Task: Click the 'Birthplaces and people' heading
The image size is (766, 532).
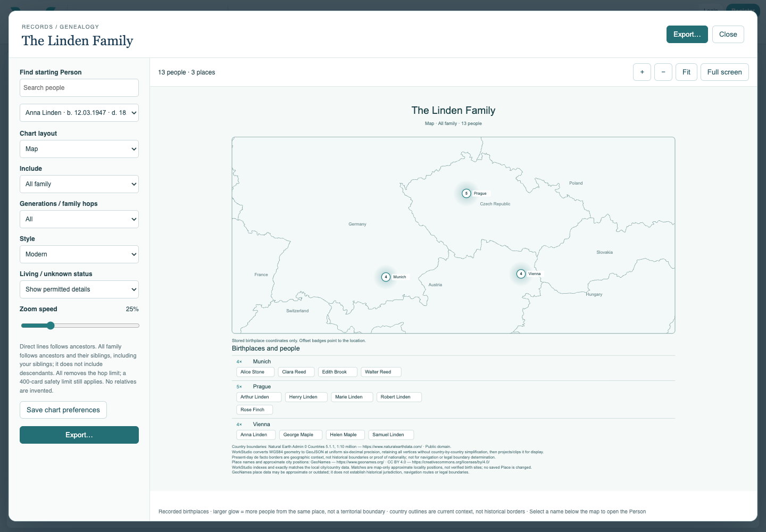Action: 266,348
